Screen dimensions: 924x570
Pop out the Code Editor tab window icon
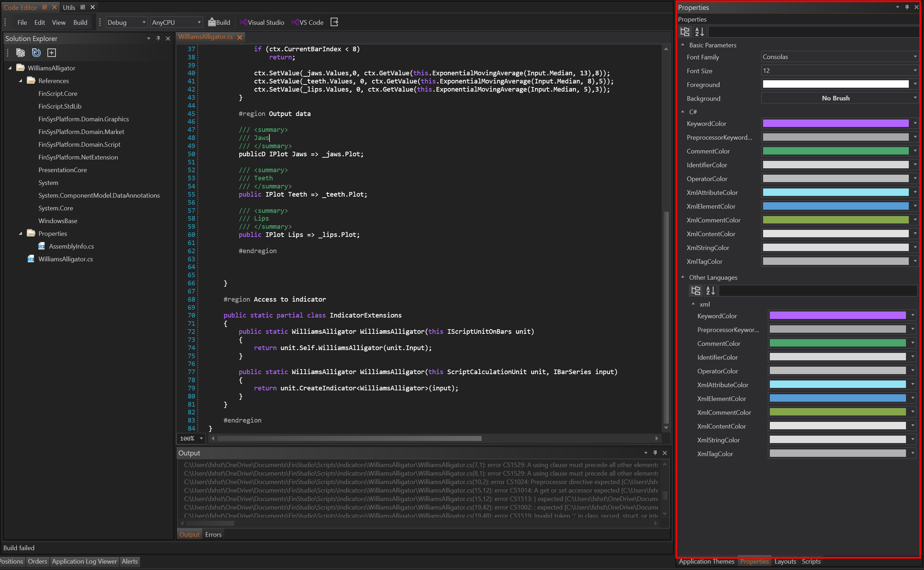point(45,7)
